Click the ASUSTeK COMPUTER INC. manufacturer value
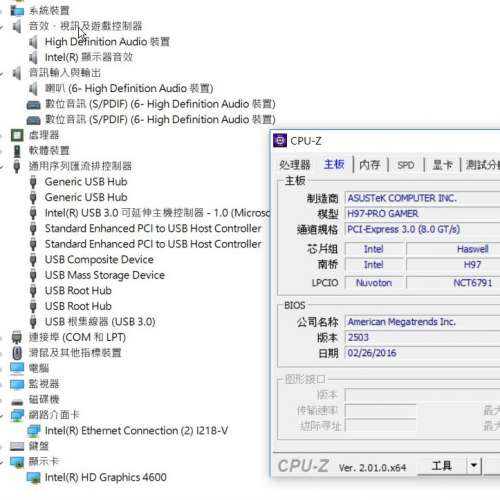The image size is (500, 500). click(x=402, y=198)
